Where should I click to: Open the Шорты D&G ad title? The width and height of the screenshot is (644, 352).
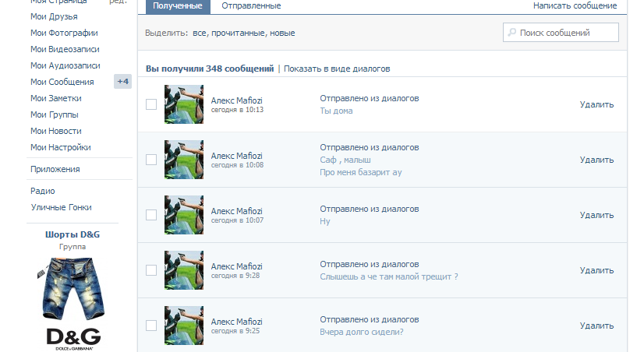pyautogui.click(x=73, y=234)
